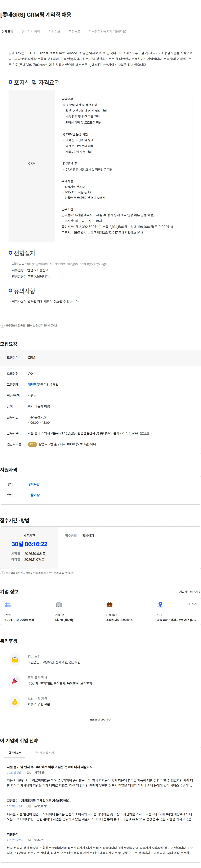Click the remaining time 30일 countdown
The image size is (201, 868).
coord(29,544)
